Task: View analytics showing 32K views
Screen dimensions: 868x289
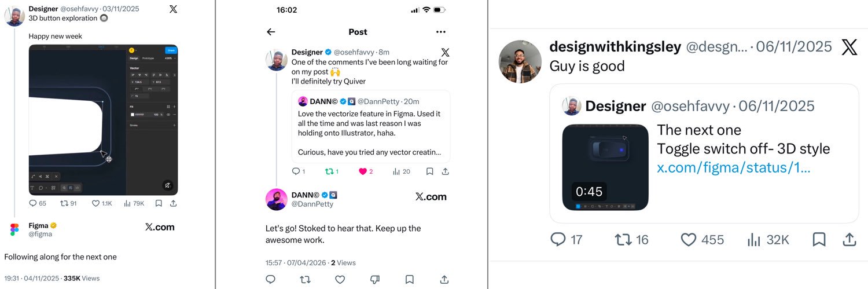Action: coord(768,239)
